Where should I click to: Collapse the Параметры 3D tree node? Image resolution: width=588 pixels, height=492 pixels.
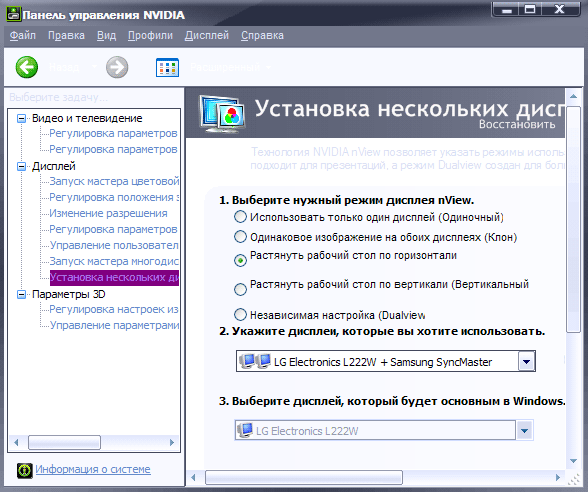21,294
